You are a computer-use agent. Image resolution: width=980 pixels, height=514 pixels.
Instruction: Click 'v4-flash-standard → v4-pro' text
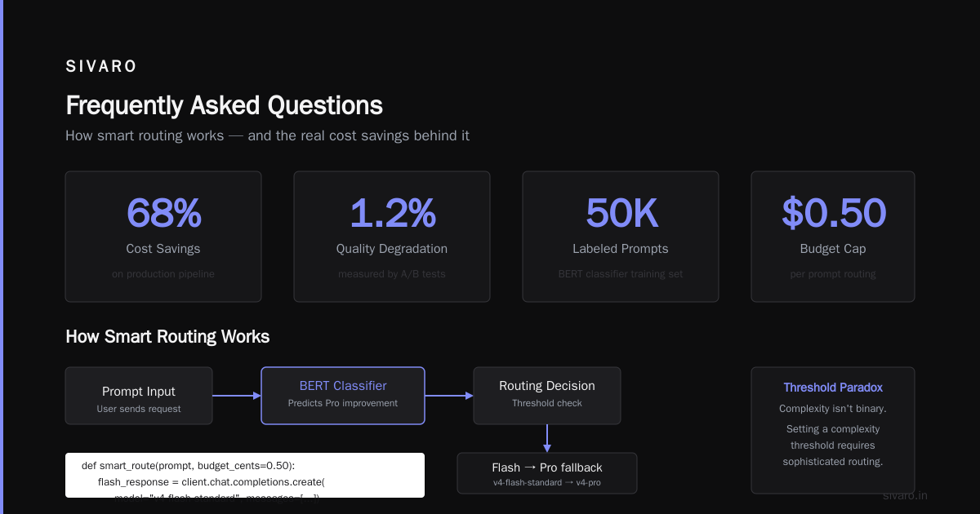(x=547, y=483)
